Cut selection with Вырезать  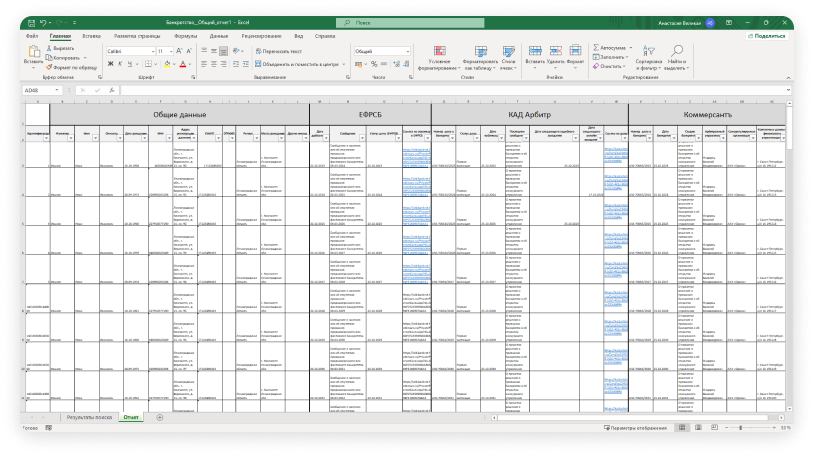tap(60, 48)
